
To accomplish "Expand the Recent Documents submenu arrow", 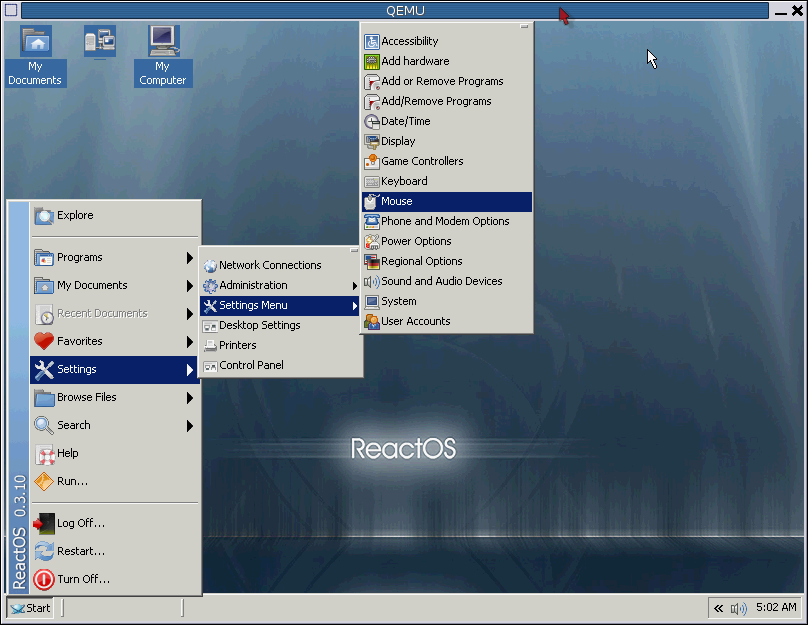I will pos(190,314).
